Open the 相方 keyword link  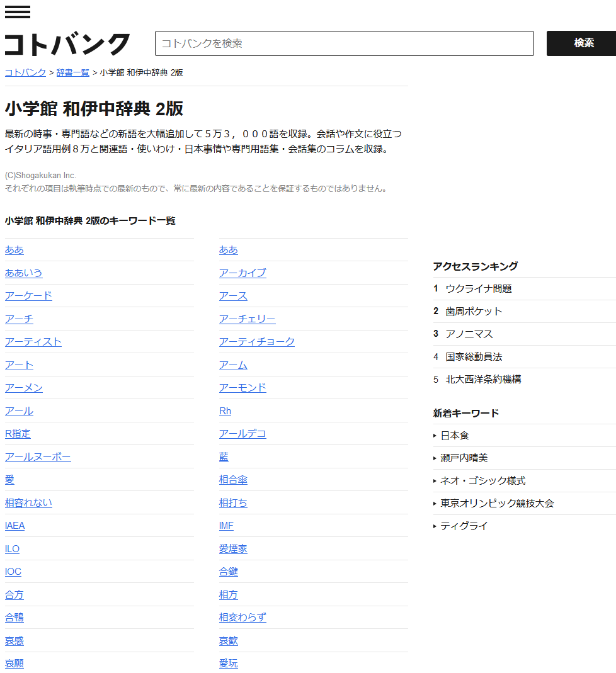click(229, 594)
